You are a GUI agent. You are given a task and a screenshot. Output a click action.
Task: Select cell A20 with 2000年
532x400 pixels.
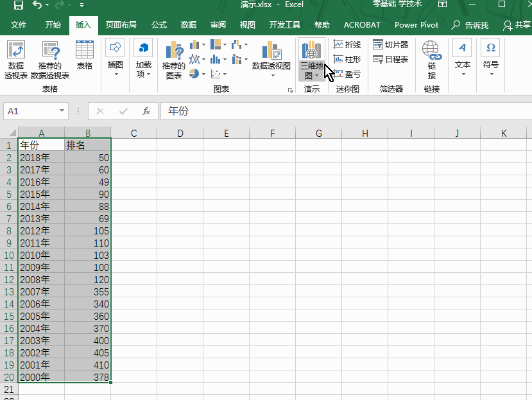41,378
